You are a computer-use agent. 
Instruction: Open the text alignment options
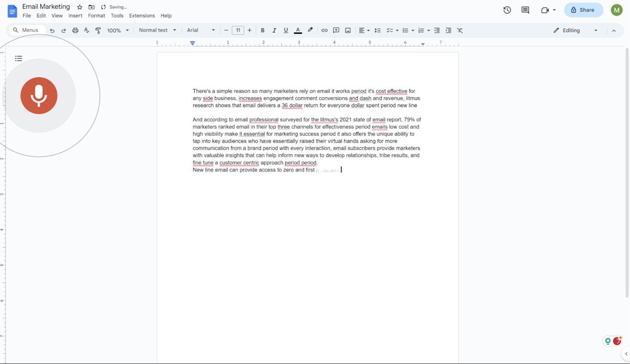pyautogui.click(x=364, y=31)
